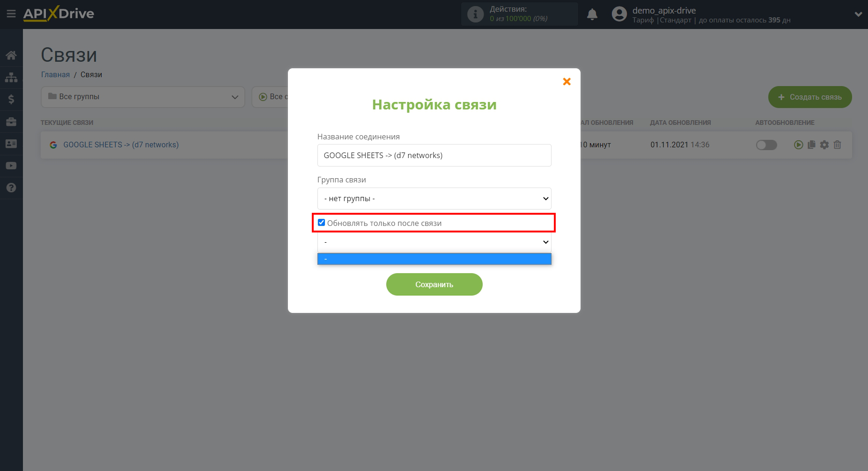Open the briefcase sidebar icon

click(11, 122)
